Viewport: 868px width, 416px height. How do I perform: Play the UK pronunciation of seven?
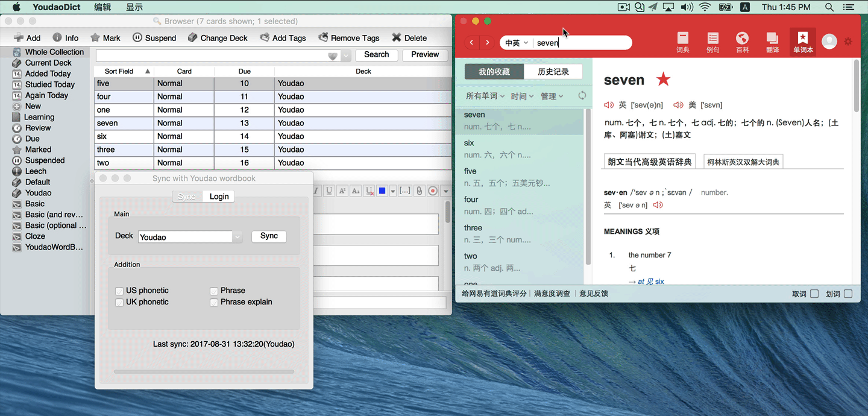[x=609, y=105]
